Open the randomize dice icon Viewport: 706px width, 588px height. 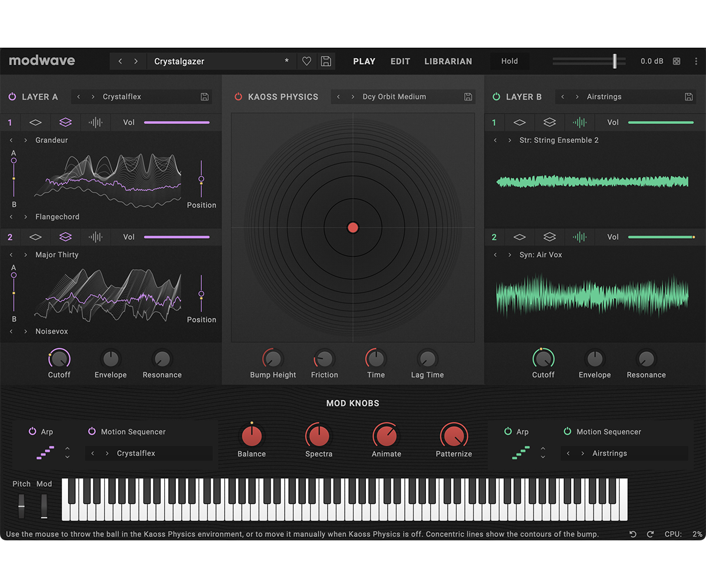[x=677, y=61]
